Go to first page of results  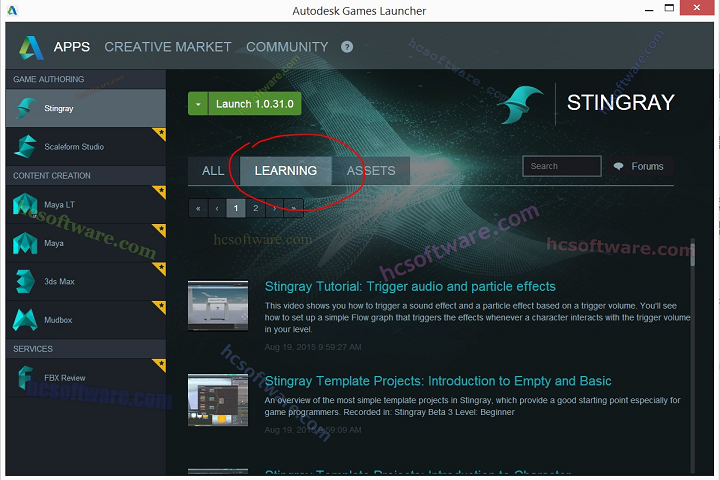(198, 208)
